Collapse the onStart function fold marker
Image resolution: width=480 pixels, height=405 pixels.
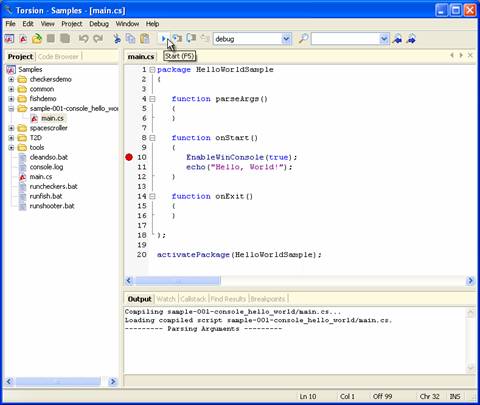point(152,138)
